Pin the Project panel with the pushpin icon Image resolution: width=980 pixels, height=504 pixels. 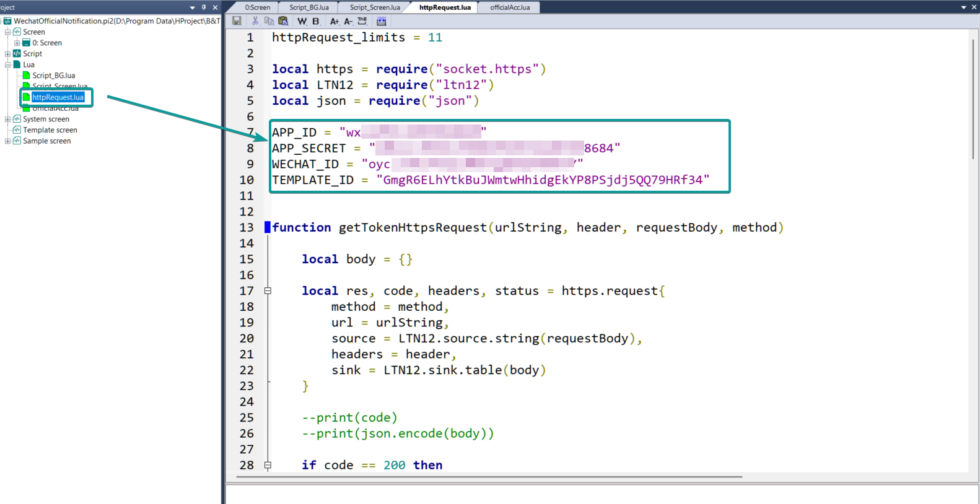click(204, 7)
